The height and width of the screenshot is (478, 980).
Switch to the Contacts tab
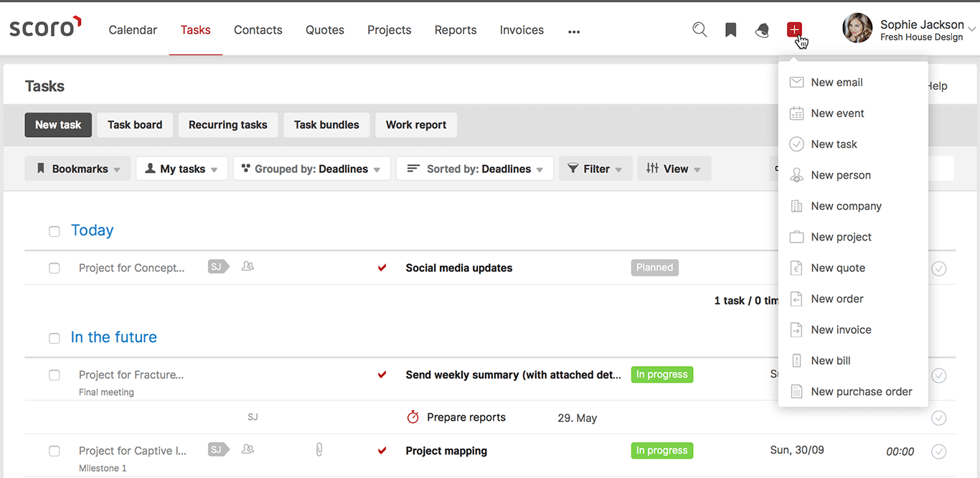258,30
